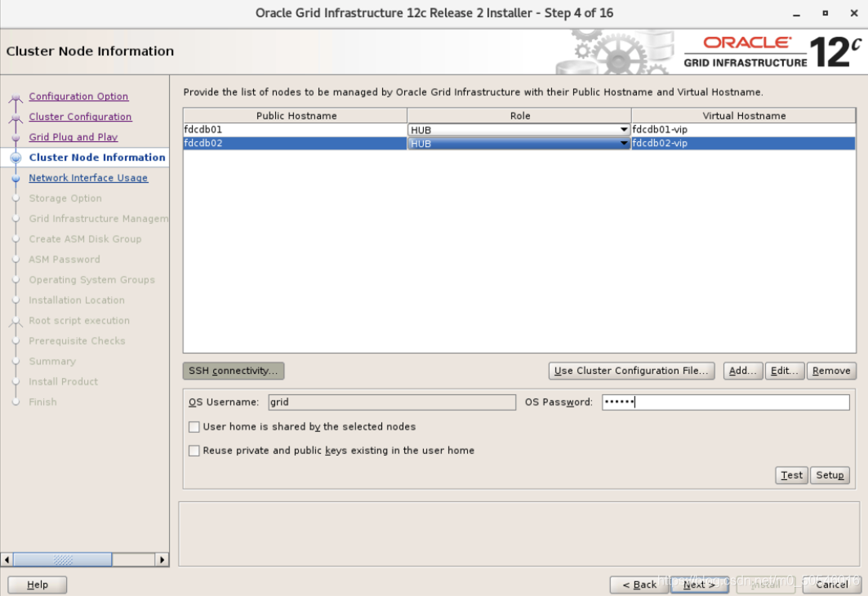Click the fdcdb02-vip virtual hostname cell
Screen dimensions: 868x596
743,144
